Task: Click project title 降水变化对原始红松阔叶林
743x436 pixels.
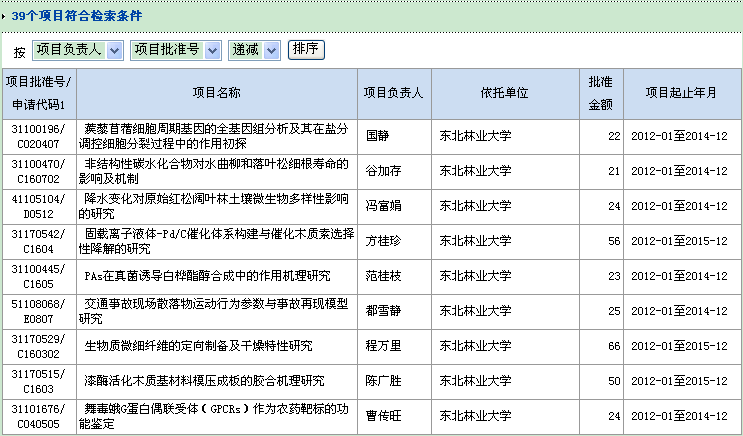Action: tap(214, 206)
